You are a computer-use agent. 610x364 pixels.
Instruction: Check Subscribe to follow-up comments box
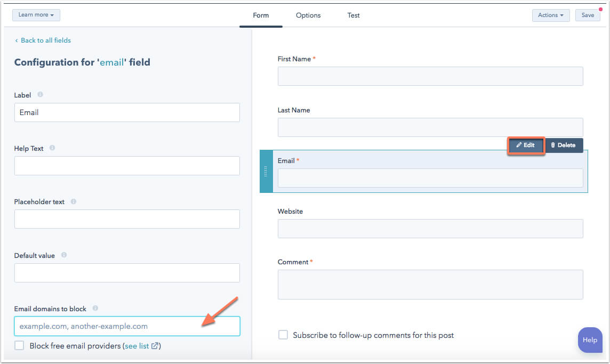[283, 335]
